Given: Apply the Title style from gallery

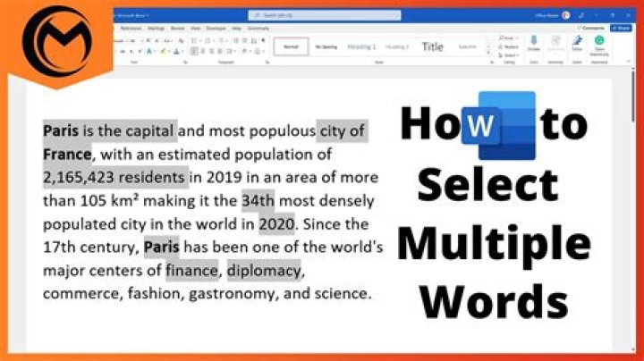Looking at the screenshot, I should tap(432, 46).
